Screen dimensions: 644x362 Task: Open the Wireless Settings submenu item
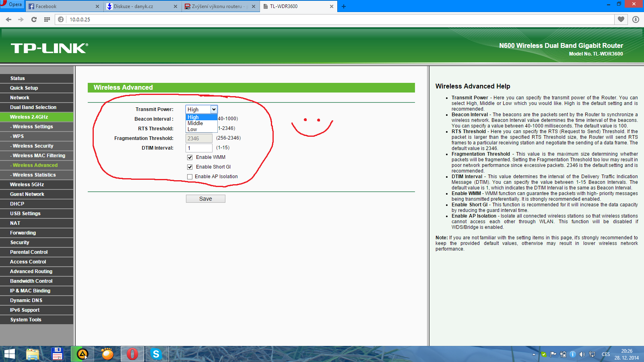click(x=37, y=127)
